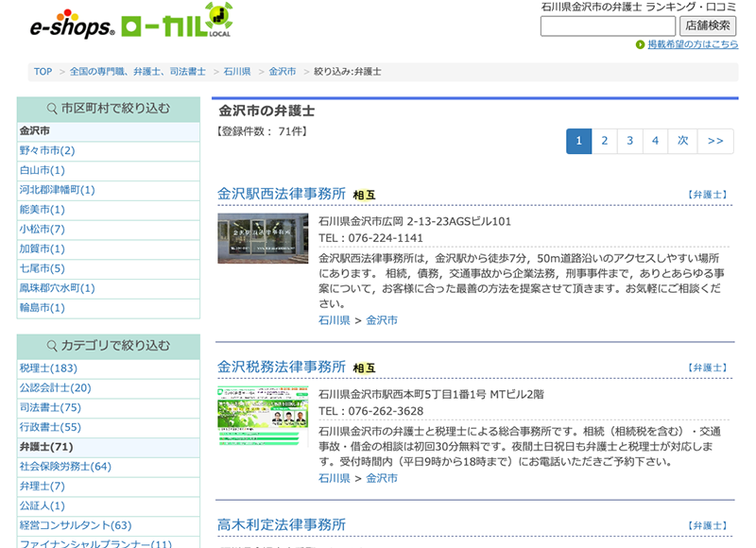
Task: Click the 相互 badge next to 金沢税務法律事務所
Action: [364, 368]
